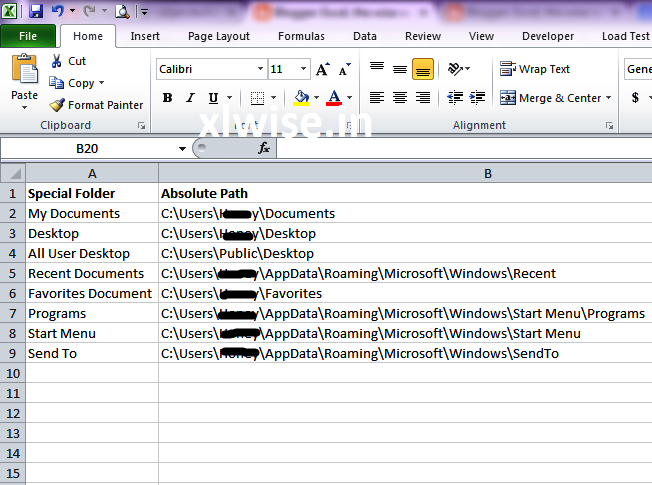Toggle underline formatting
652x485 pixels.
pos(213,98)
